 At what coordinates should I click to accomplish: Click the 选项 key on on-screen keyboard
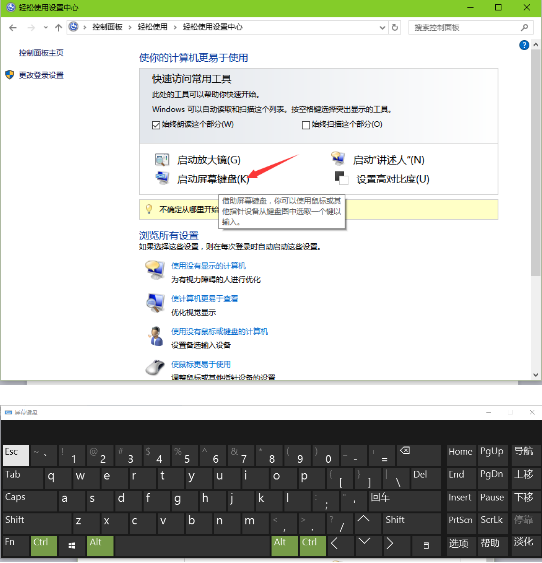(461, 545)
